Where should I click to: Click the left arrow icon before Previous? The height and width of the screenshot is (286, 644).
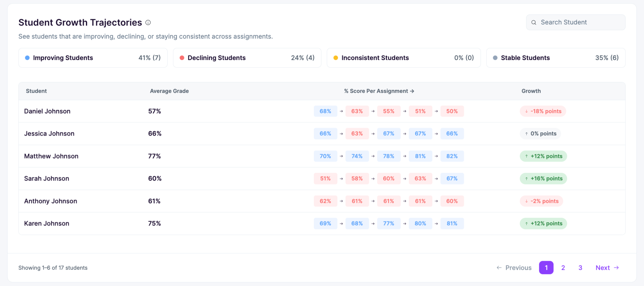pyautogui.click(x=499, y=268)
